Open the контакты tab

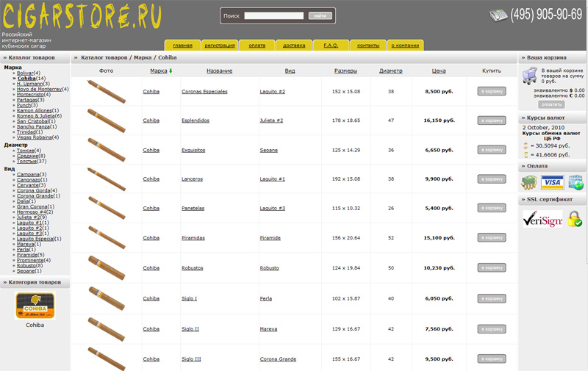(x=368, y=46)
